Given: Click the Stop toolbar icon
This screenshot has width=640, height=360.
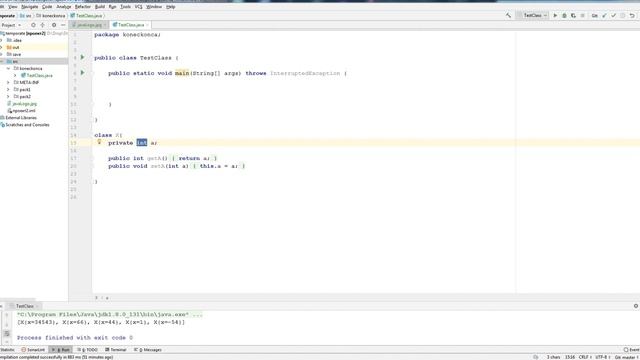Looking at the screenshot, I should pyautogui.click(x=582, y=16).
